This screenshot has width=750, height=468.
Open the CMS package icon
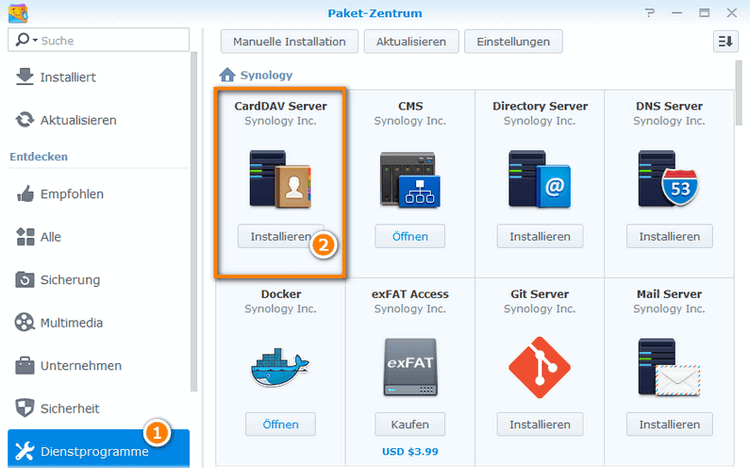tap(410, 180)
